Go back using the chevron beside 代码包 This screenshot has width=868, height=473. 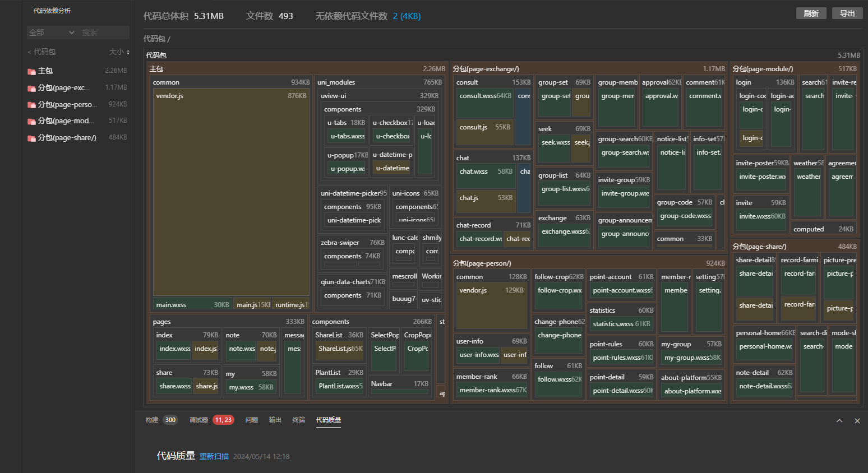(30, 52)
